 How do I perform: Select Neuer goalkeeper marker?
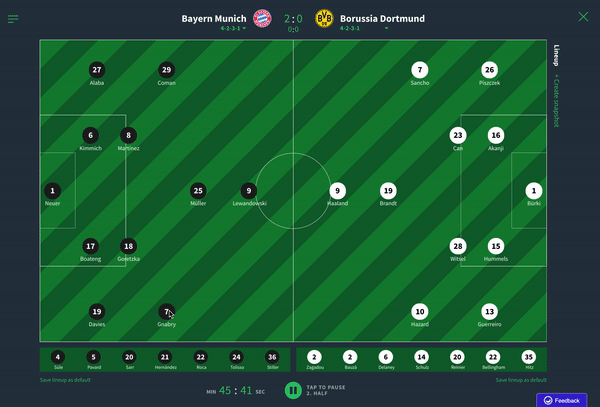pyautogui.click(x=52, y=191)
